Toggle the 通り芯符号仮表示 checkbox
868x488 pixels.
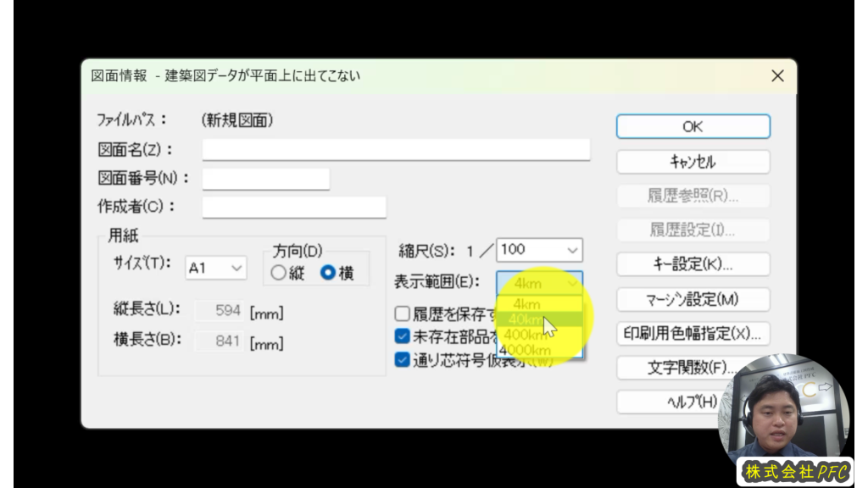point(403,359)
